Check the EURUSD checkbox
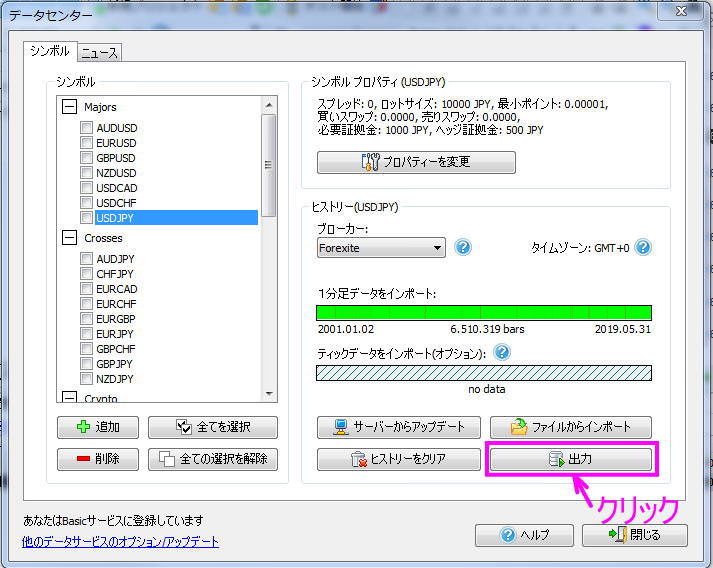Viewport: 713px width, 568px height. pyautogui.click(x=86, y=143)
